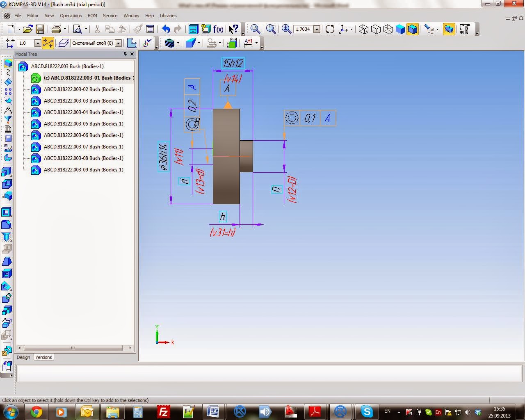Select ABCD.818222.003-05 Bush in the model tree
525x420 pixels.
point(84,124)
